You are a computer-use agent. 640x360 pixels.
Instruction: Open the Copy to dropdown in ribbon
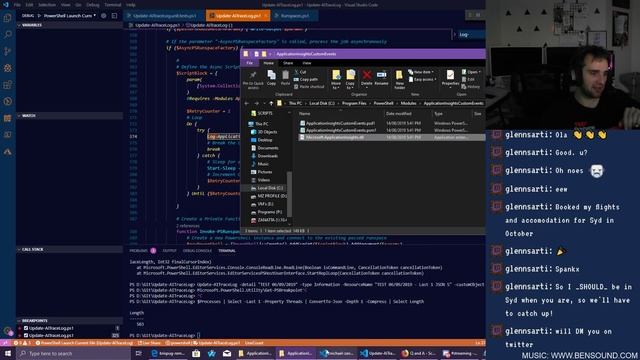pos(350,80)
